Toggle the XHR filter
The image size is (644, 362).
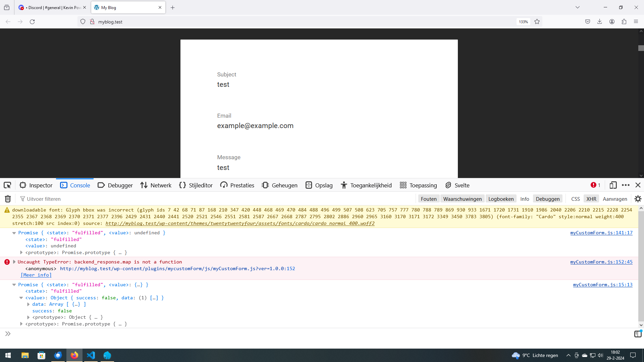(x=591, y=199)
